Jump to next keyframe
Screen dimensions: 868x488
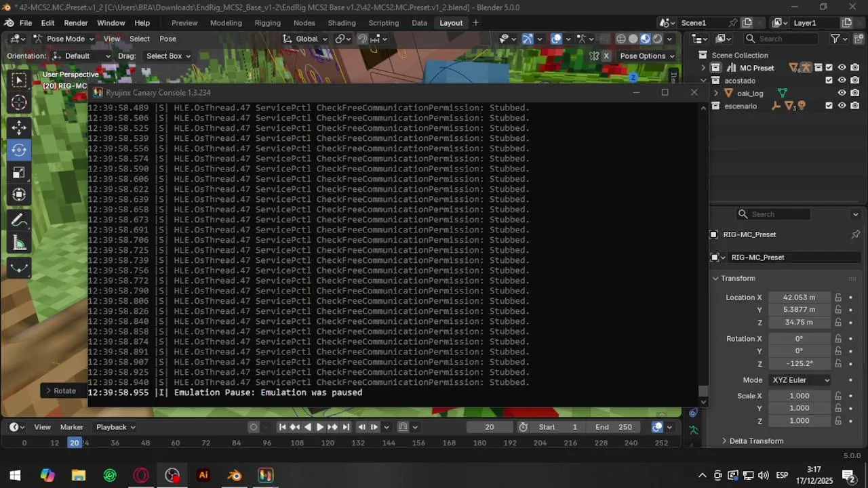333,427
